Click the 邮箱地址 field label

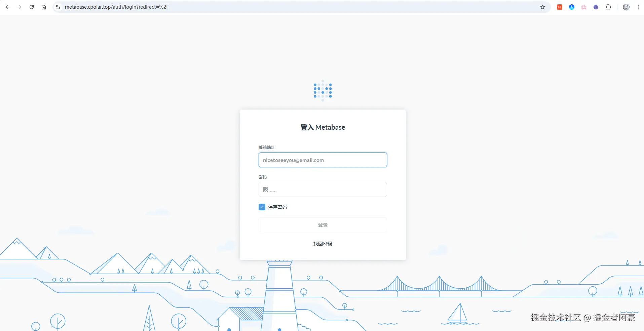(267, 147)
